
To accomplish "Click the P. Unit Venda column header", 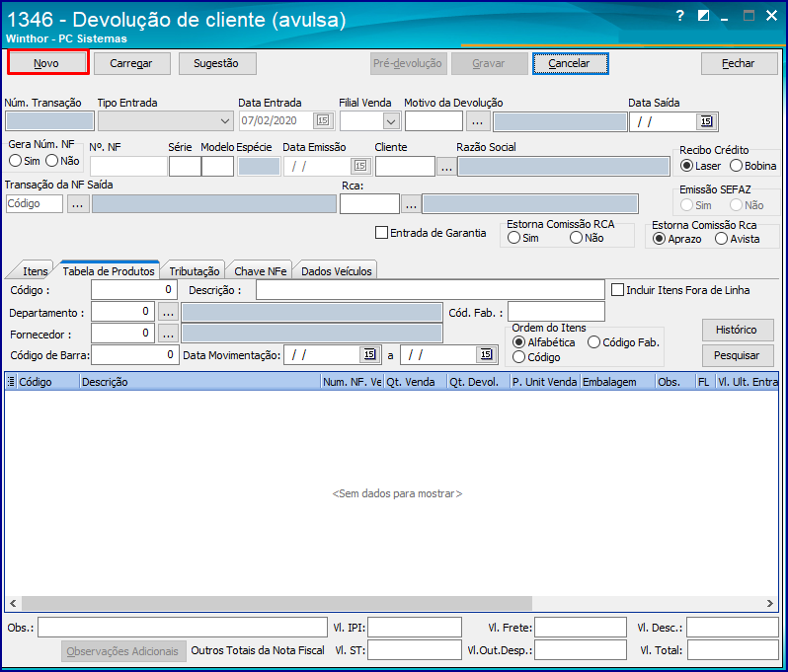I will pos(545,382).
